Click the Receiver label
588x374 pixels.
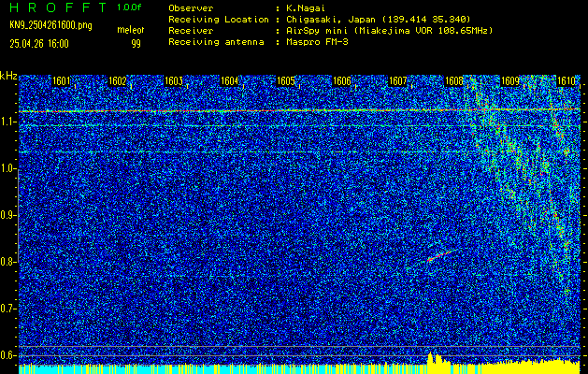[191, 31]
